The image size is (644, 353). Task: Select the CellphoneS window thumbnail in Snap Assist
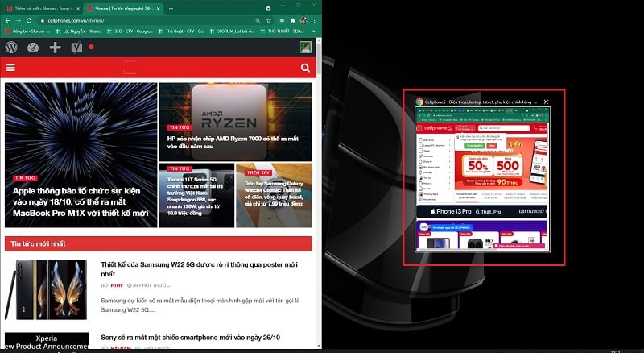point(482,179)
